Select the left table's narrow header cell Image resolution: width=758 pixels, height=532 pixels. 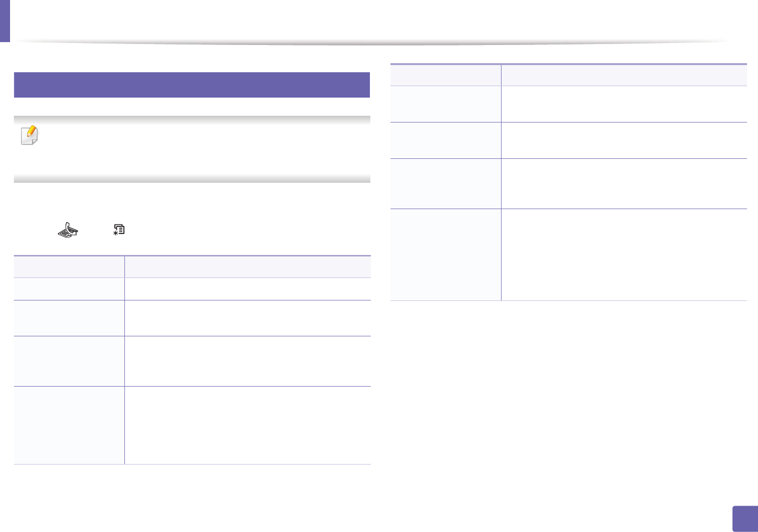point(69,267)
